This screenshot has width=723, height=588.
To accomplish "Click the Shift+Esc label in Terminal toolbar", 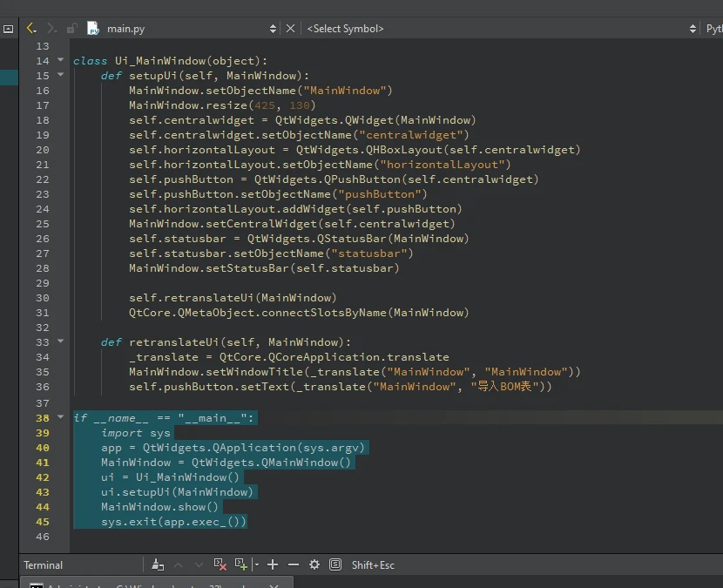I will (x=373, y=565).
